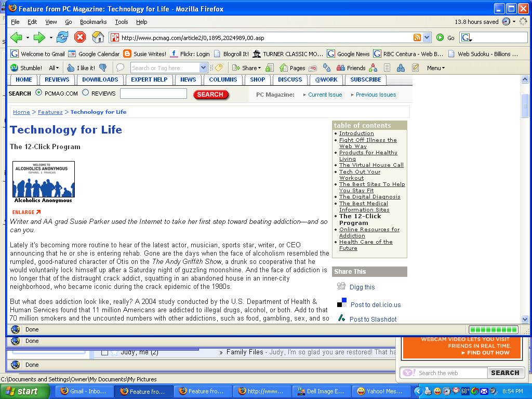This screenshot has width=532, height=399.
Task: Switch to the DOWNLOADS tab
Action: click(100, 79)
